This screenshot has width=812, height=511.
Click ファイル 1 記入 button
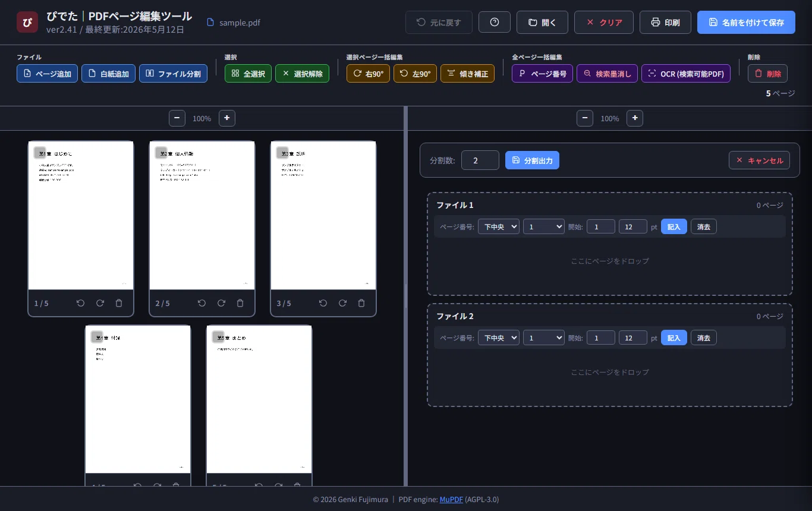(x=674, y=226)
